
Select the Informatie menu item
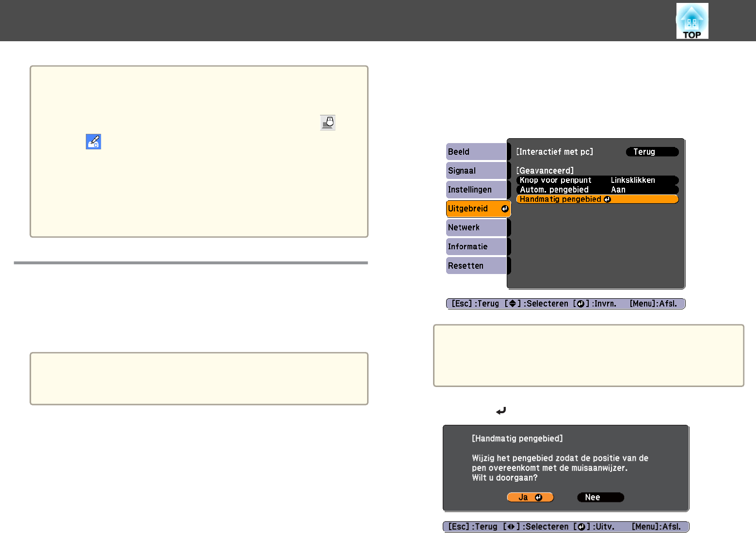click(x=476, y=246)
